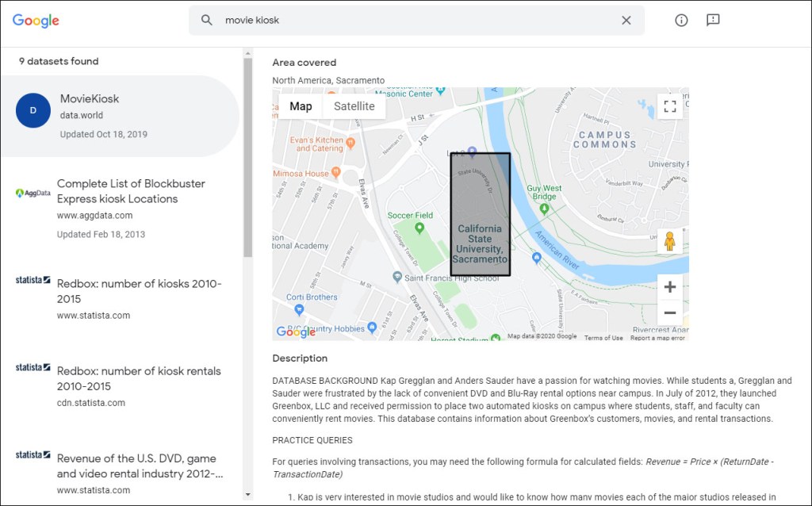Screen dimensions: 812x506
Task: Click statista logo beside Revenue of U.S. DVD
Action: 33,454
